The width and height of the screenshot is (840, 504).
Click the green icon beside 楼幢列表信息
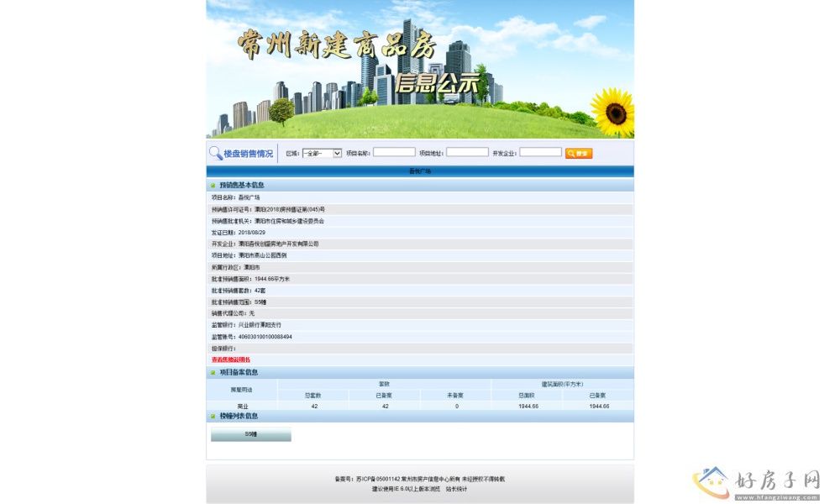[x=213, y=417]
